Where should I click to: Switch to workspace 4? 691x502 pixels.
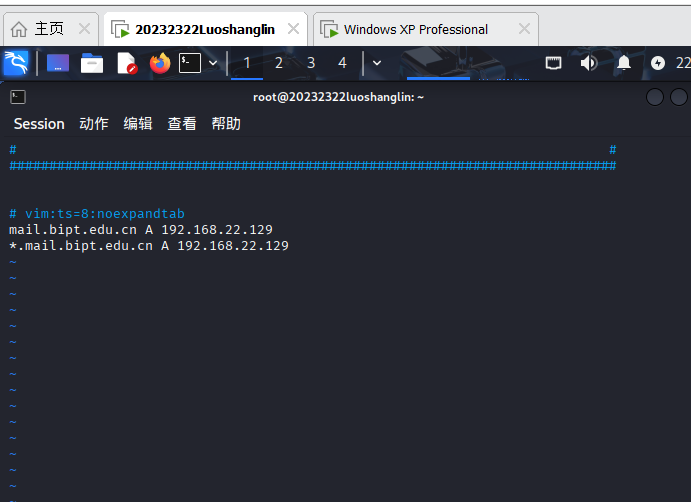coord(342,63)
